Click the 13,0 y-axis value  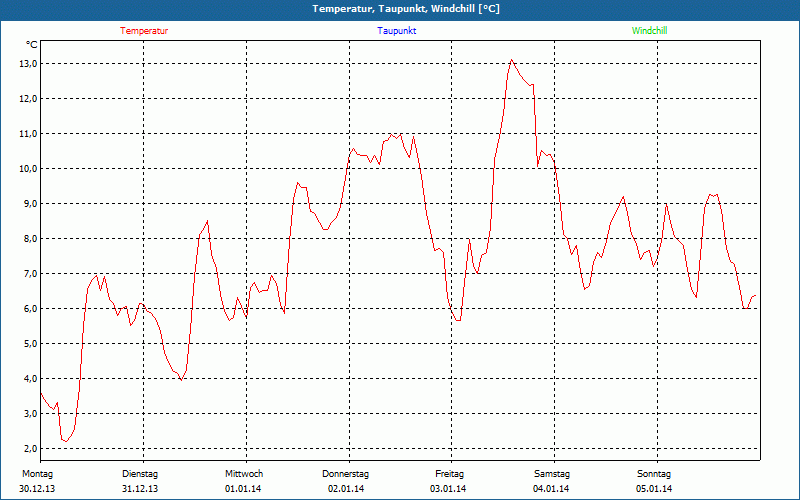(x=29, y=64)
